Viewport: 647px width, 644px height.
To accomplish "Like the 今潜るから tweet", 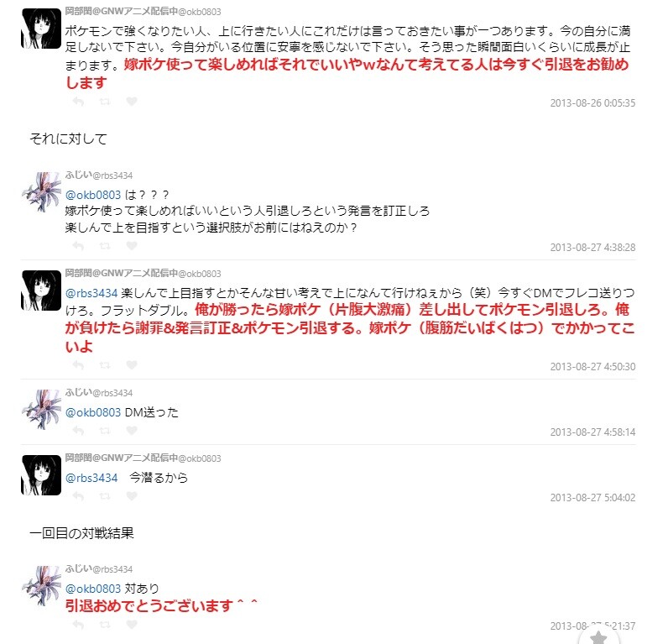I will [132, 495].
